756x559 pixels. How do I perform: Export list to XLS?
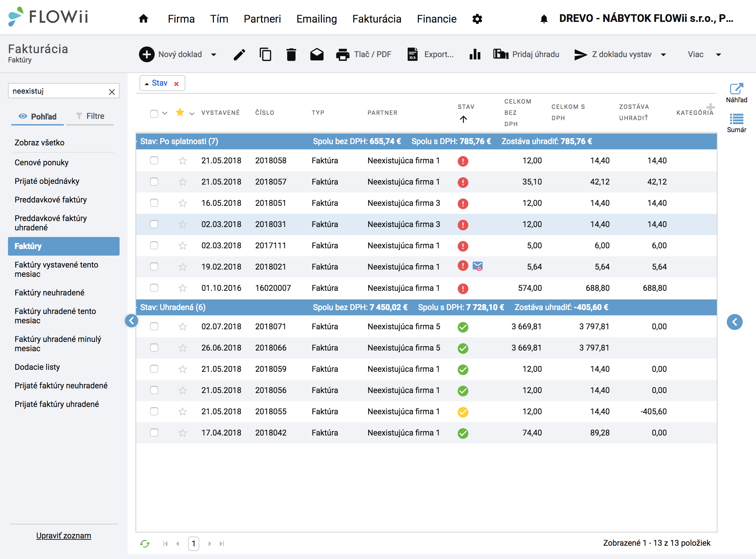pyautogui.click(x=430, y=54)
